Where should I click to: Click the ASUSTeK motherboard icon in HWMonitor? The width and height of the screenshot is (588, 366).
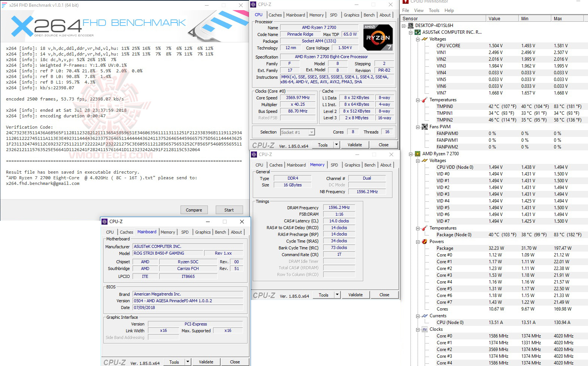[418, 32]
